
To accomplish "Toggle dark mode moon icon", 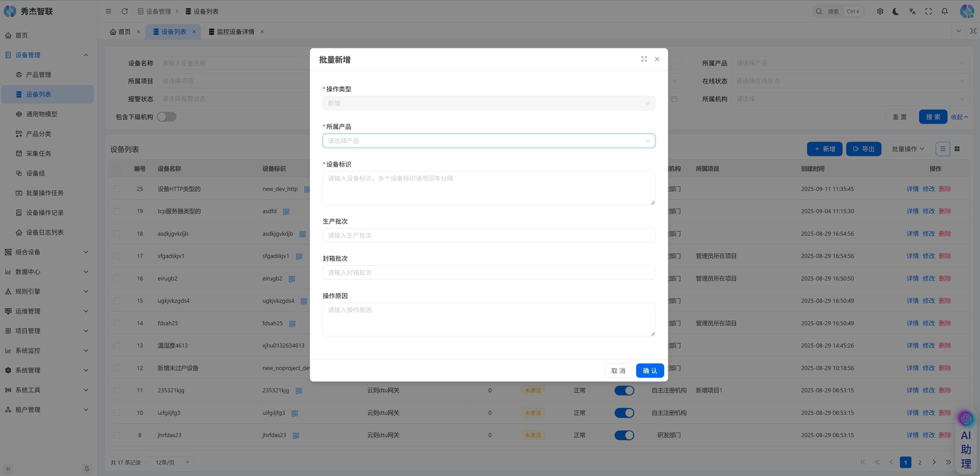I will click(x=896, y=12).
